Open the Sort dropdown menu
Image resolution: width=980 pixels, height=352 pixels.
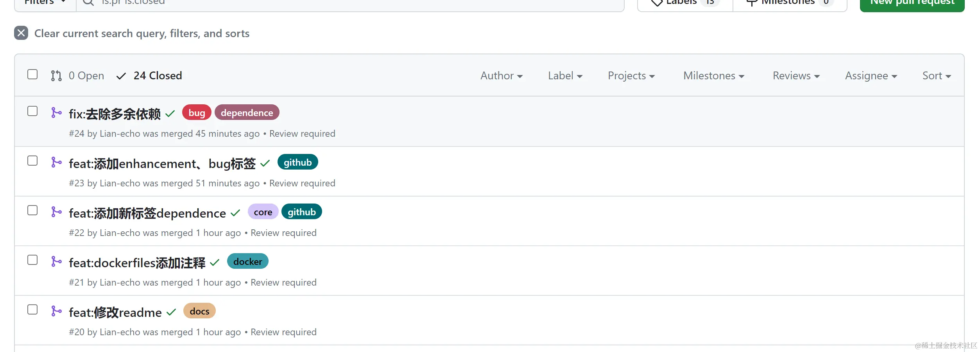click(936, 76)
